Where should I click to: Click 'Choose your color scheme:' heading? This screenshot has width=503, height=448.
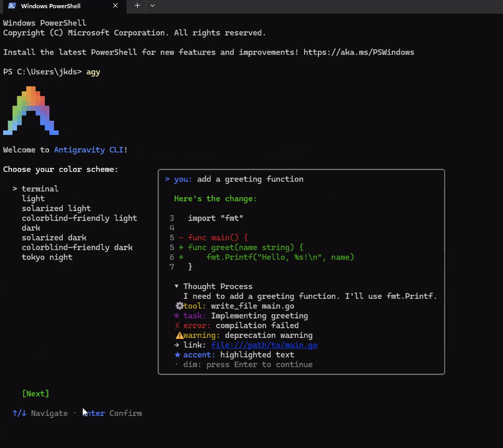(x=61, y=169)
